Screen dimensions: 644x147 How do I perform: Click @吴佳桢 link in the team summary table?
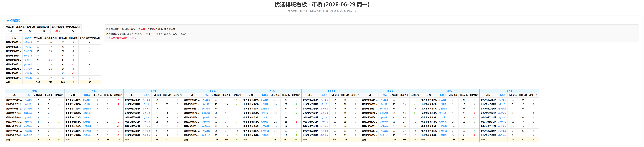pos(28,42)
